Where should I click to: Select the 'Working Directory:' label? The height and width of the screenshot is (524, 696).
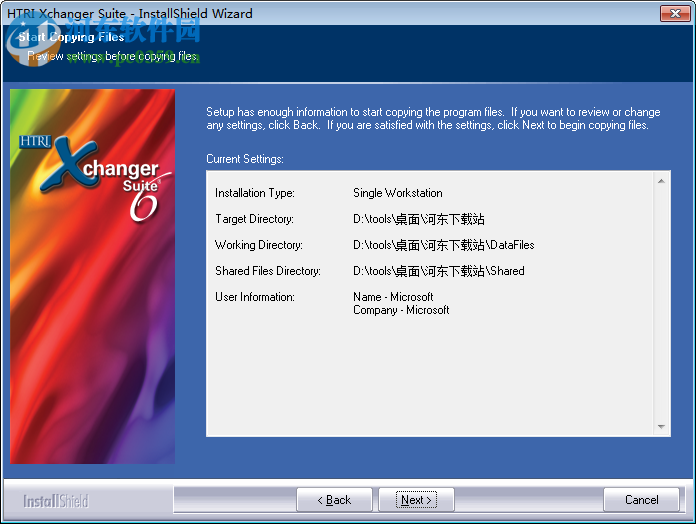coord(259,245)
